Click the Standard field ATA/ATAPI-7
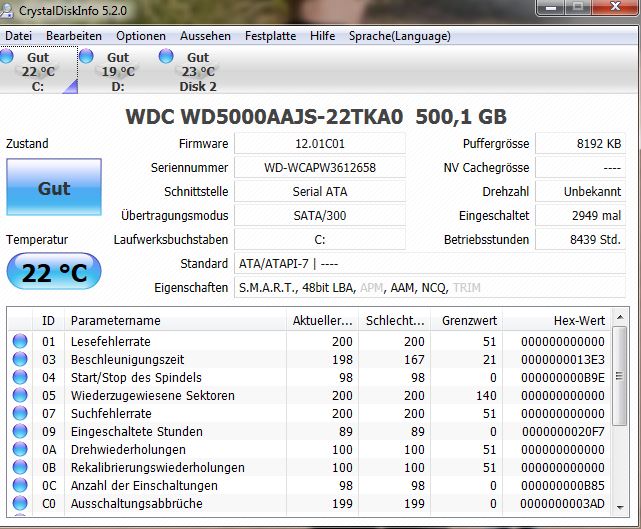The width and height of the screenshot is (641, 529). click(430, 264)
